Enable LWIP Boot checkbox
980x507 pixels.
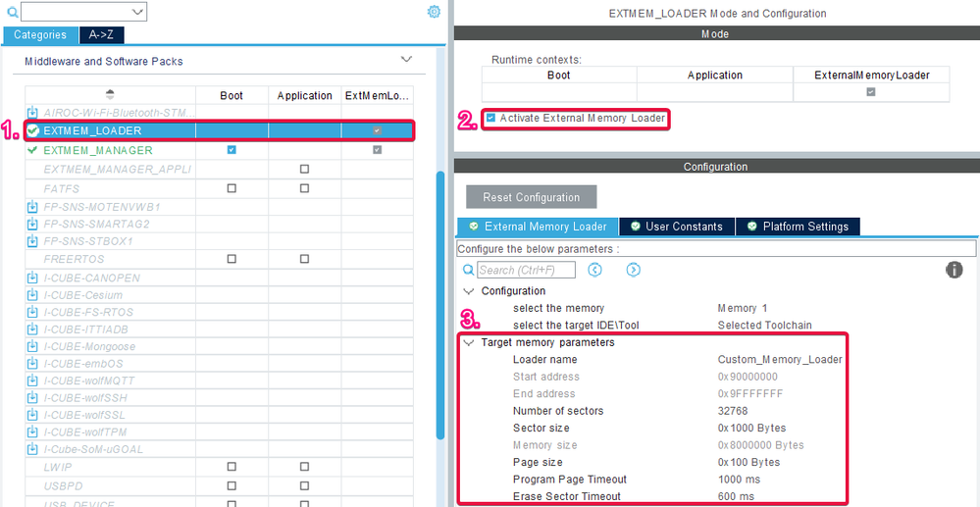[232, 467]
